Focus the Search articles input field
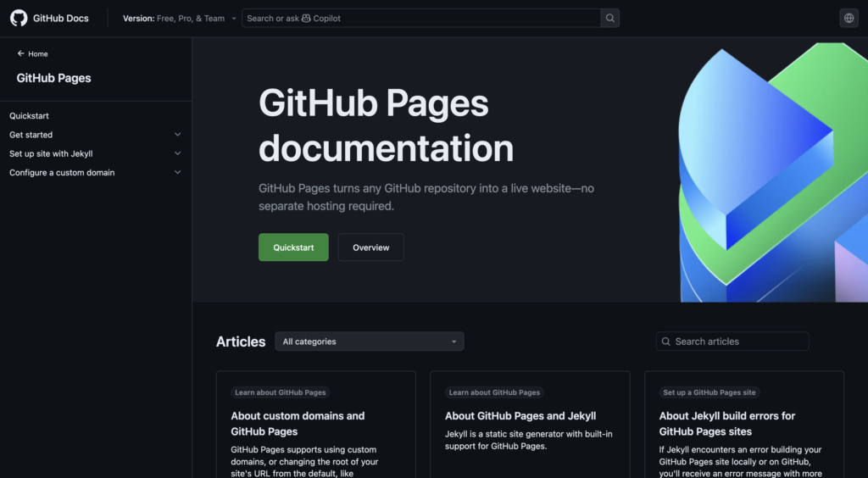Viewport: 868px width, 478px height. [x=732, y=342]
